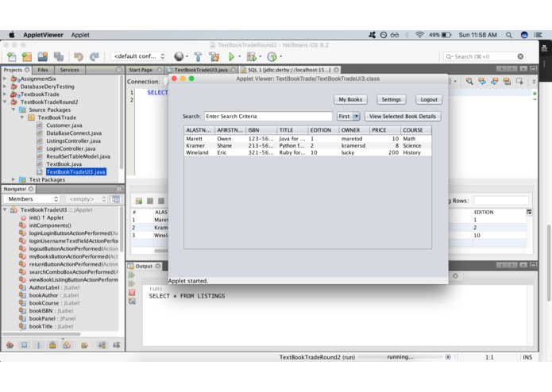Click the Debug Project toolbar icon
This screenshot has height=392, width=552.
(251, 56)
